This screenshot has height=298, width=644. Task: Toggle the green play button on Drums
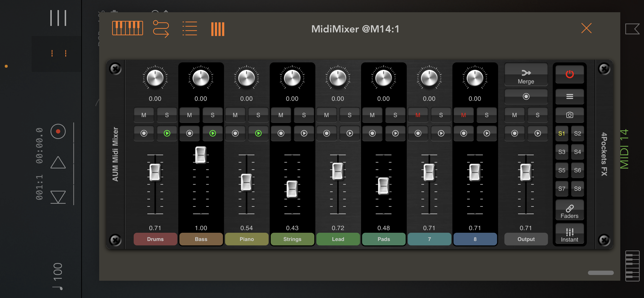(x=167, y=133)
